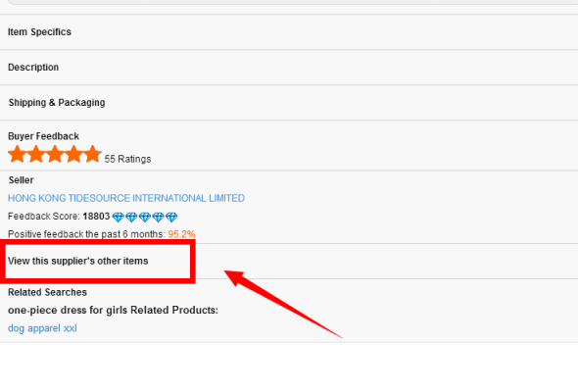Visit HONG KONG TIDESOURCE INTERNATIONAL LIMITED seller page
Viewport: 578px width, 392px height.
(126, 198)
